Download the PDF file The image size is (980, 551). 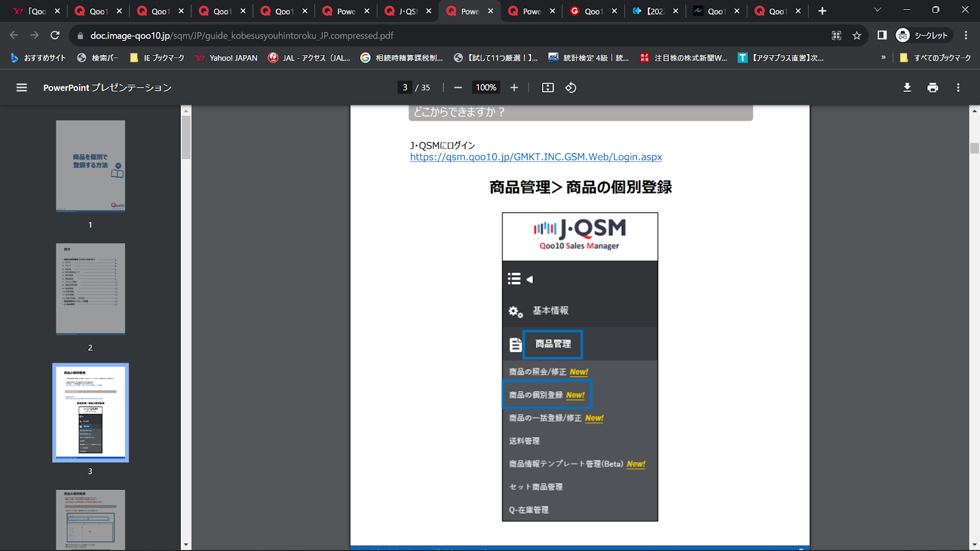point(907,88)
